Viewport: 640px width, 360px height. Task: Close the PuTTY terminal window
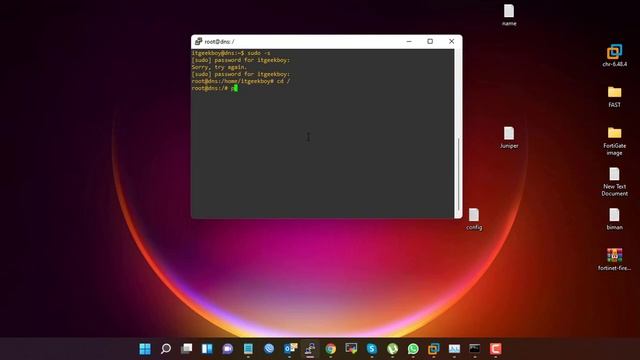coord(451,41)
